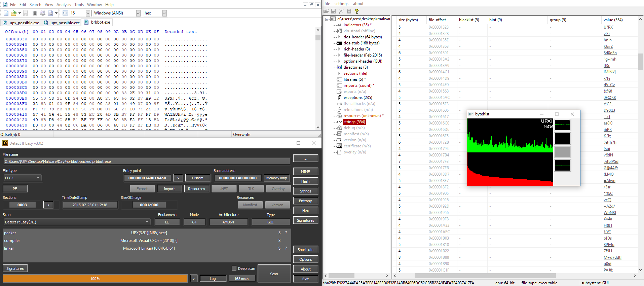This screenshot has width=644, height=286.
Task: Expand the rich-header (8) tree node
Action: (x=339, y=49)
